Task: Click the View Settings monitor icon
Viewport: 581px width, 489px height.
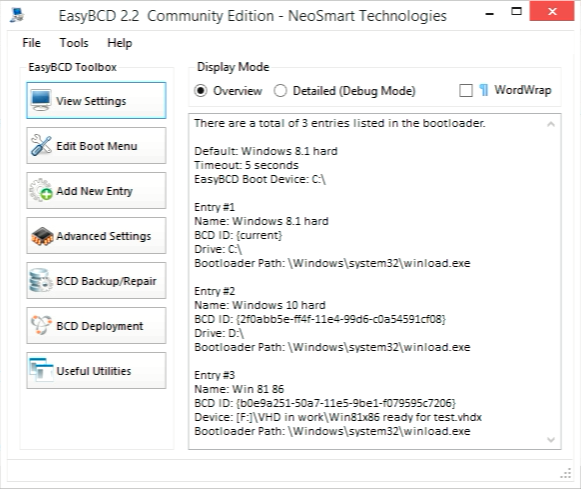Action: 41,100
